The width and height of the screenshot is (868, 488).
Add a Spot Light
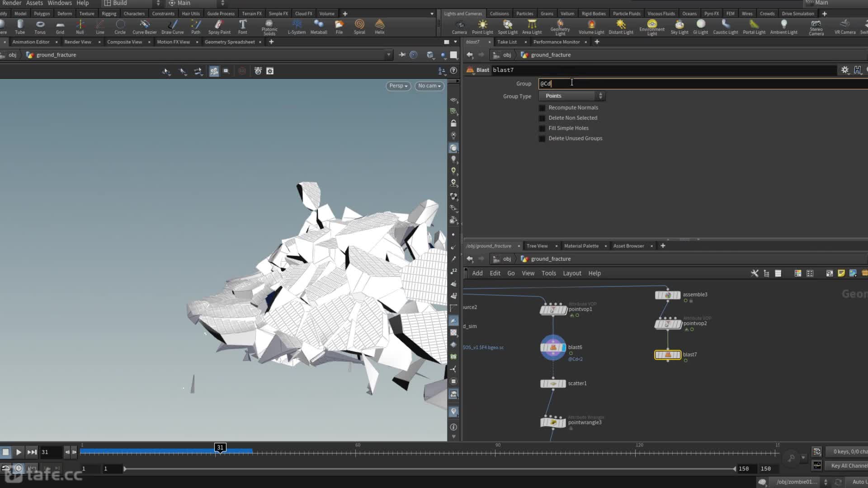click(508, 27)
